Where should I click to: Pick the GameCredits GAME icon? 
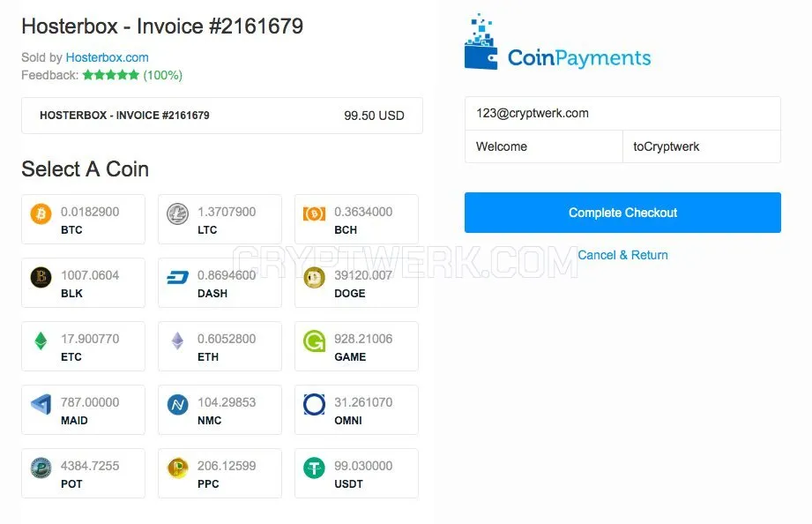(315, 341)
